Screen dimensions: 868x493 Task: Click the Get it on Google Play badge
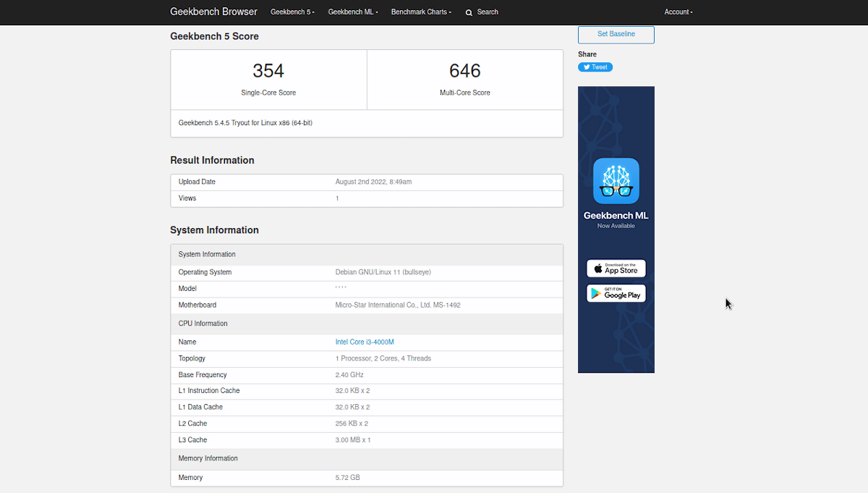616,293
